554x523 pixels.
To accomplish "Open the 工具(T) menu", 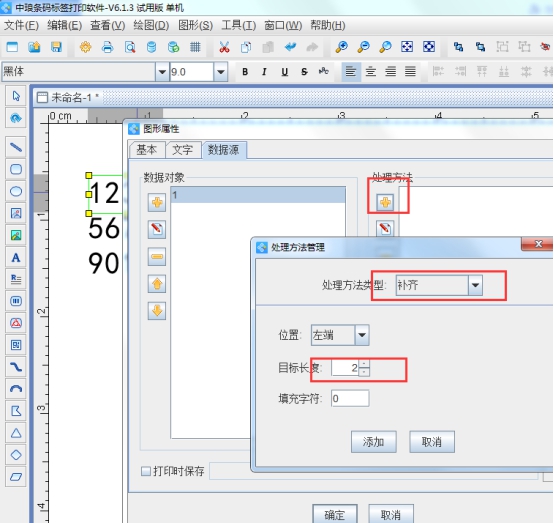I will point(238,25).
